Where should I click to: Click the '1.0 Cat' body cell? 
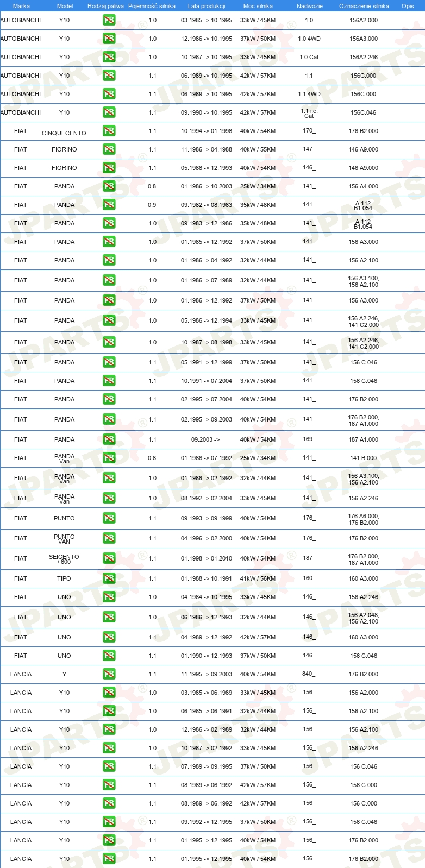309,57
